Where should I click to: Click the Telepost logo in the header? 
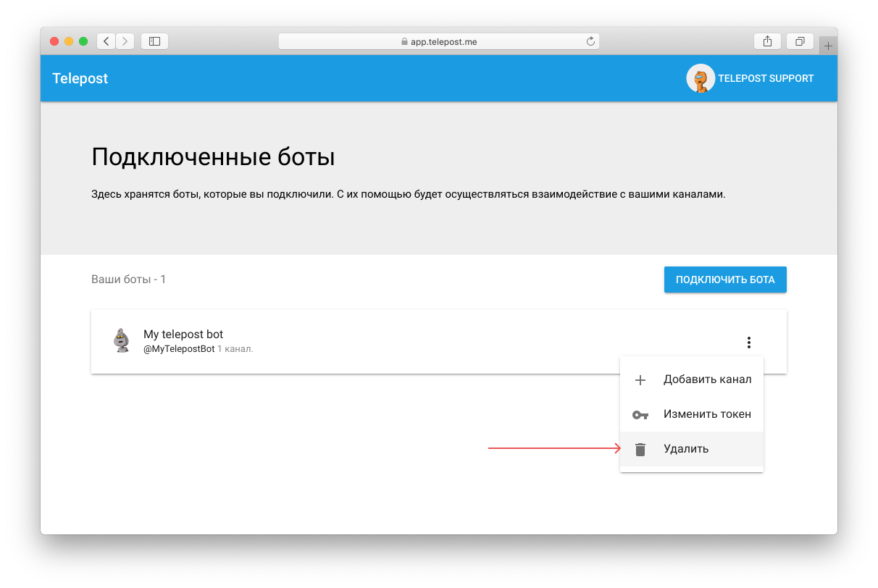[x=80, y=78]
